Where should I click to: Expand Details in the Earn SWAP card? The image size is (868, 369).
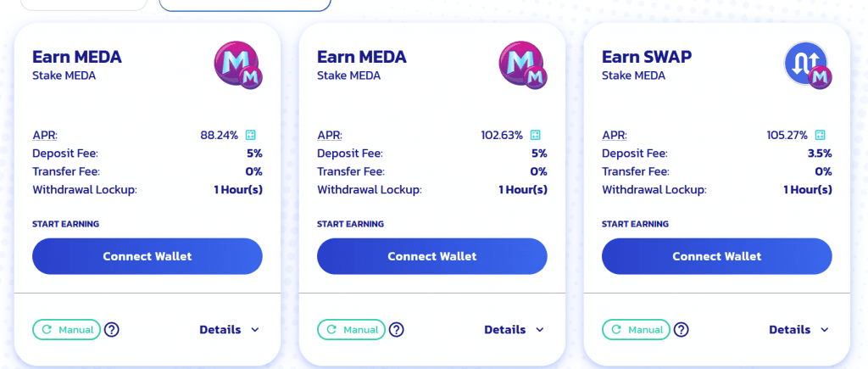click(798, 330)
